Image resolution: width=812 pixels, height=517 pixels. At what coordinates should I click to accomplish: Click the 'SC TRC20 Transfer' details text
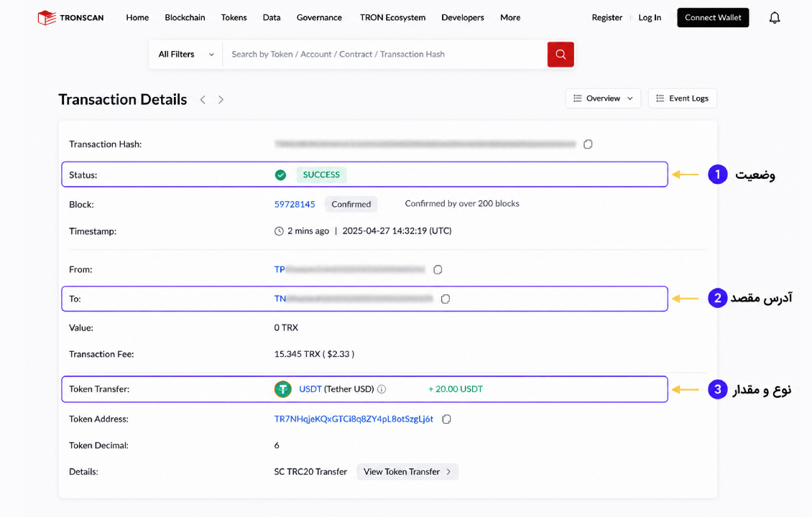310,472
